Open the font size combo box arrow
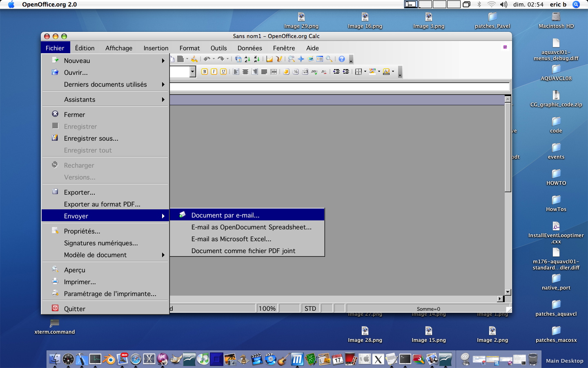The height and width of the screenshot is (368, 588). pyautogui.click(x=192, y=72)
